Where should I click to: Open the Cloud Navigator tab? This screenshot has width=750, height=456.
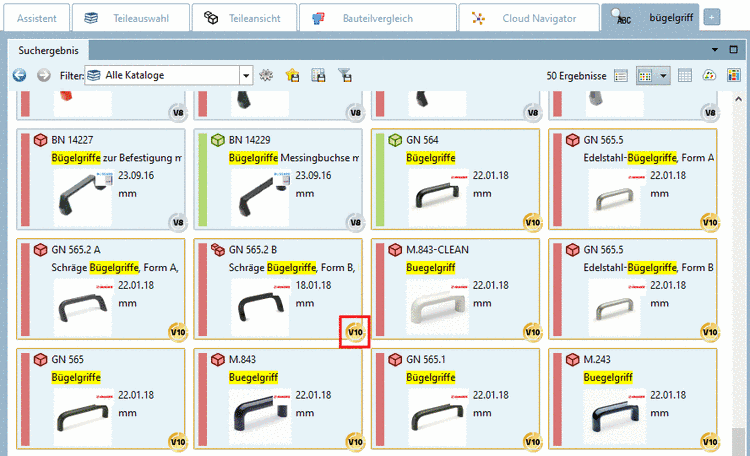529,18
